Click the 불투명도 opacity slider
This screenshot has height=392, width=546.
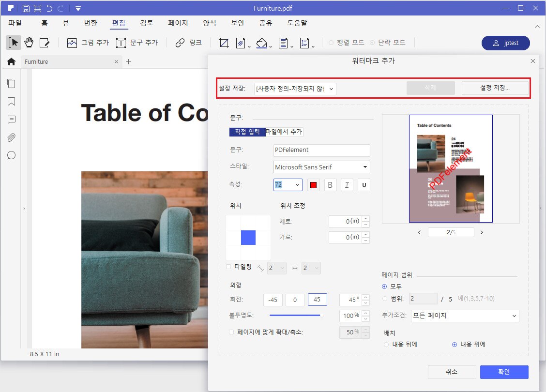coord(296,316)
